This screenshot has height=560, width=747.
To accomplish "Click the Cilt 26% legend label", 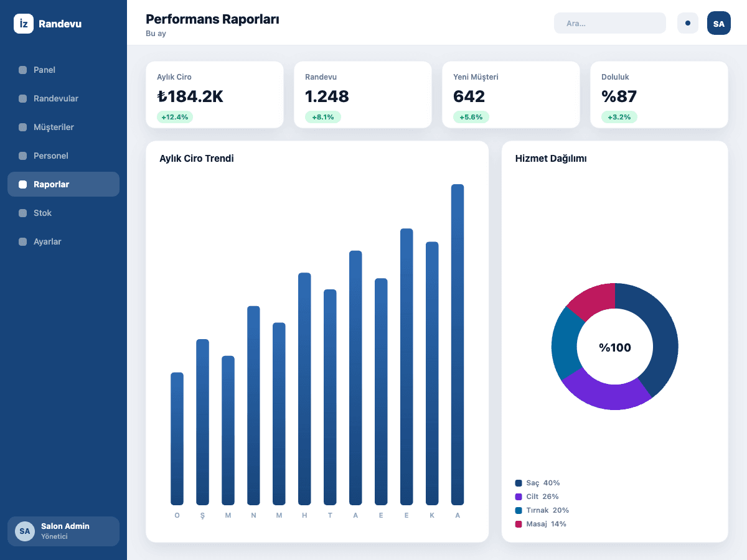I will coord(542,497).
